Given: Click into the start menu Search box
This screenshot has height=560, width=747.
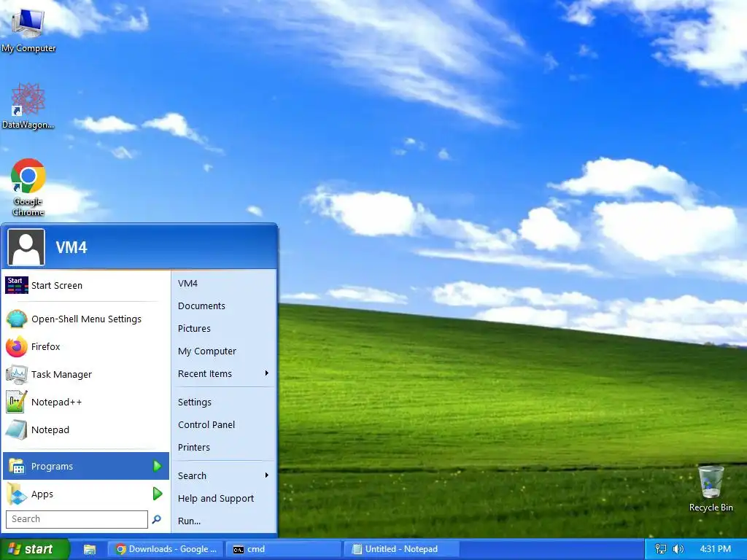Looking at the screenshot, I should 77,519.
